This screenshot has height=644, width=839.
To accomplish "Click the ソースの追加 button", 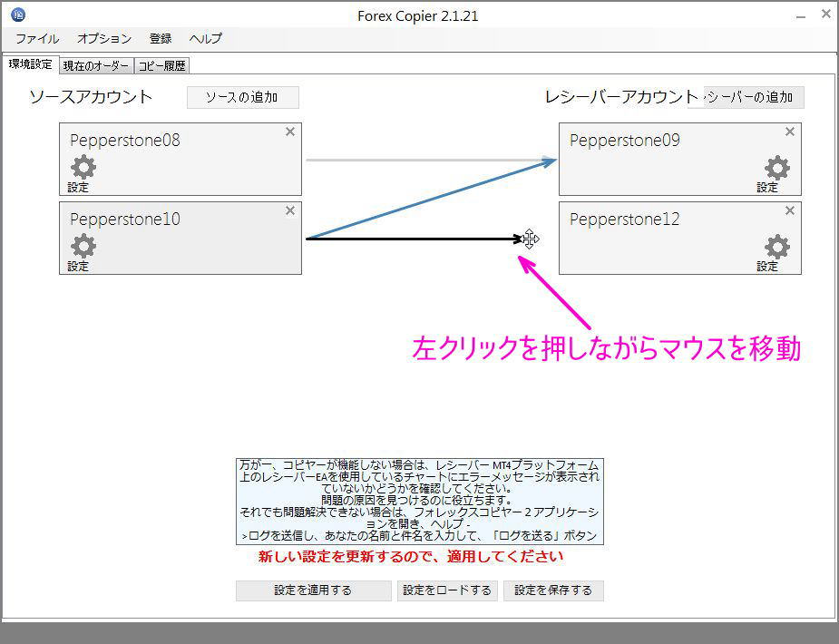I will [x=242, y=97].
